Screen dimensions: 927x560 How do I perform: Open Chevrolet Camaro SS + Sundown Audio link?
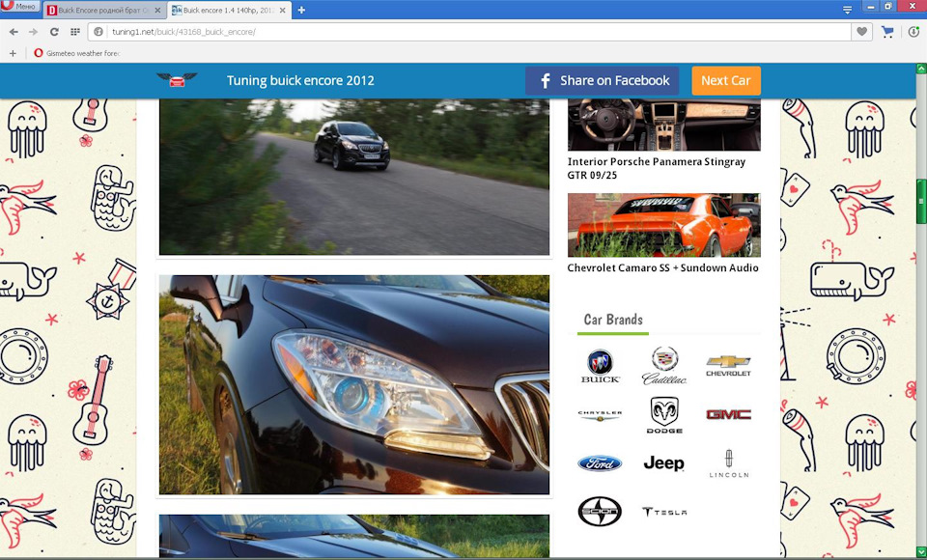(662, 267)
